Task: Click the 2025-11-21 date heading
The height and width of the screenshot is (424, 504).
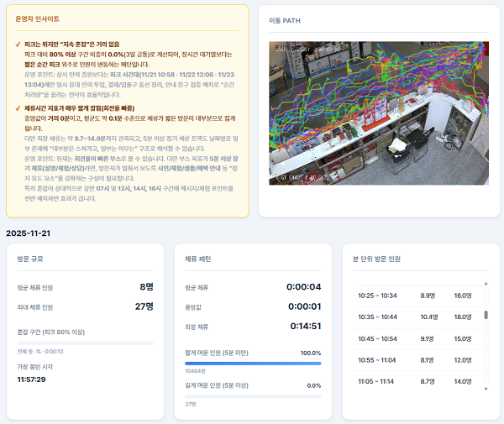Action: pyautogui.click(x=28, y=233)
